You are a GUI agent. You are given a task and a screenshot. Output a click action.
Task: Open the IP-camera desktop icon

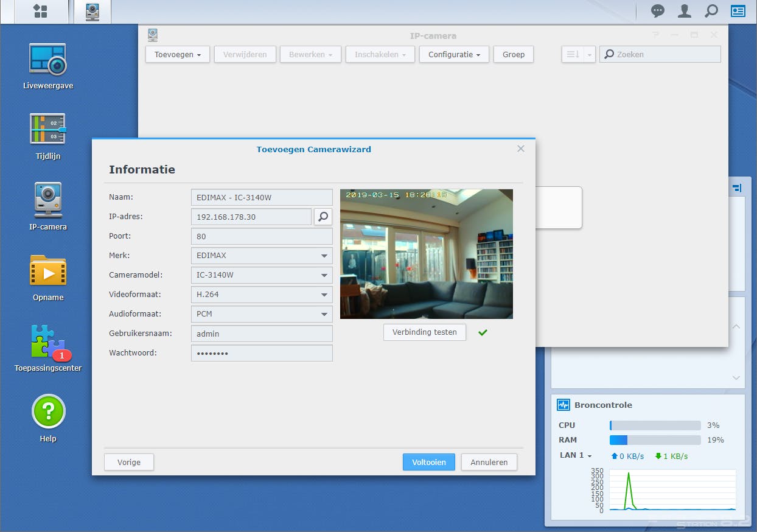click(x=47, y=200)
